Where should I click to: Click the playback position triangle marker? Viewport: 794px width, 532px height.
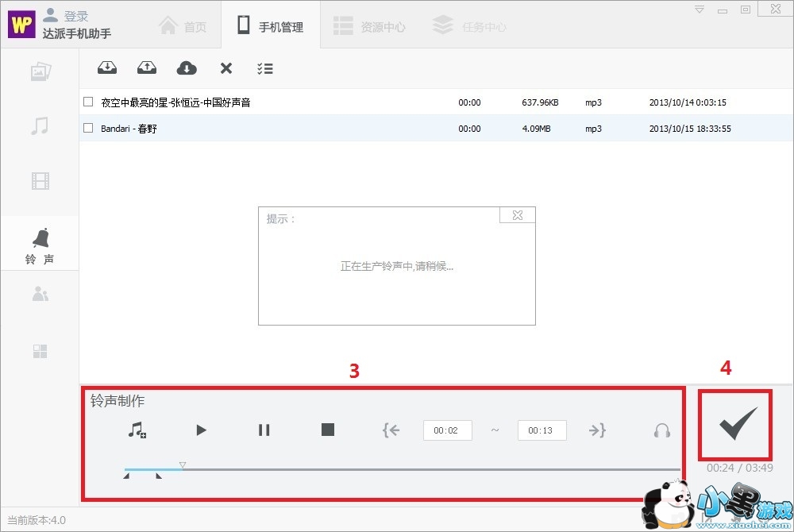coord(183,465)
